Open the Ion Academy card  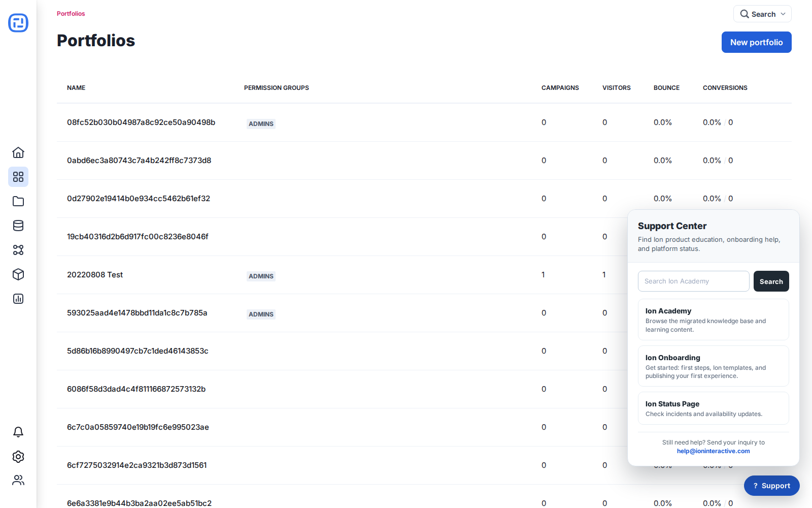click(713, 320)
